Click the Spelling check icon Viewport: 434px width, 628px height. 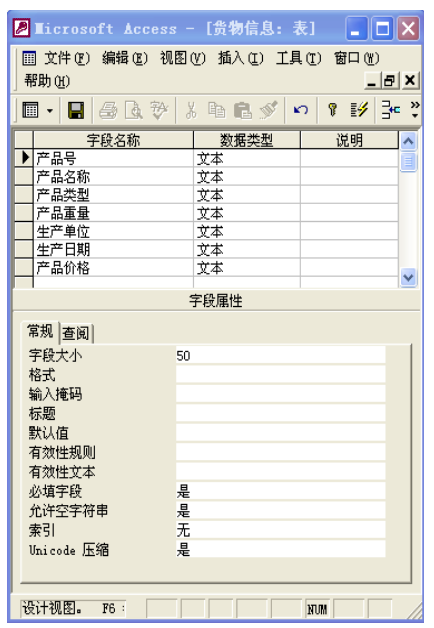click(x=159, y=110)
